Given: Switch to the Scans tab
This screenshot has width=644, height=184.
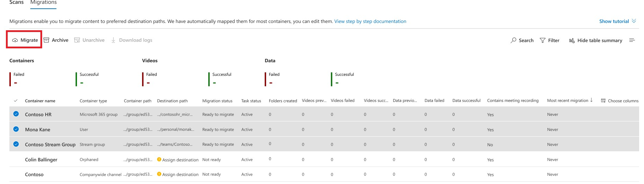Looking at the screenshot, I should click(16, 2).
